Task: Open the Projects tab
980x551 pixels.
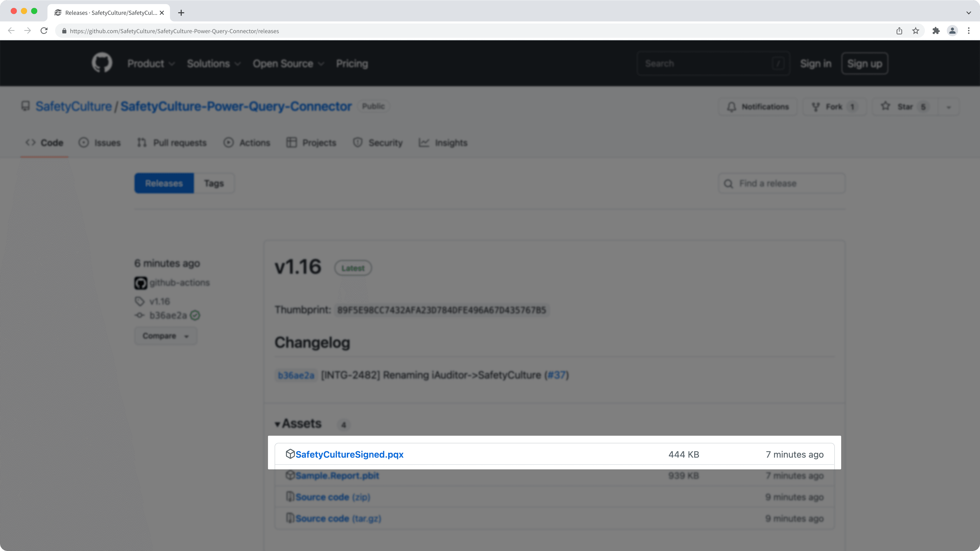Action: [311, 143]
